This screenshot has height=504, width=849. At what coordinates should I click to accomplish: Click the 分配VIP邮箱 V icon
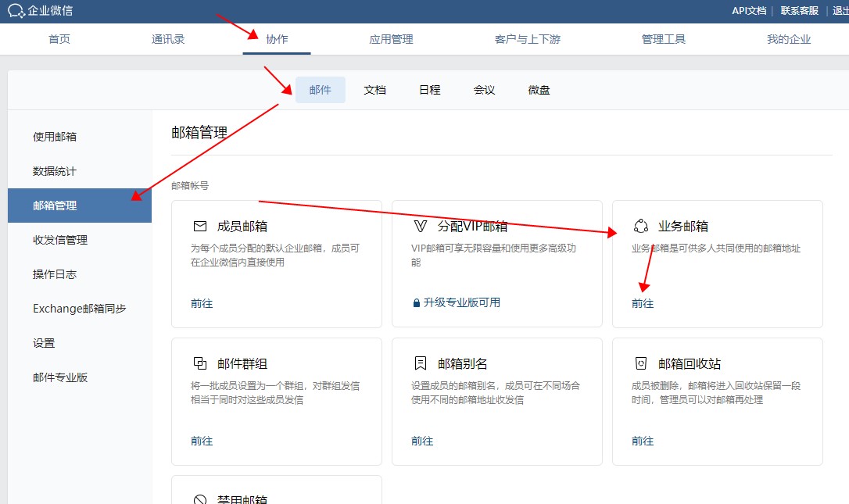420,227
